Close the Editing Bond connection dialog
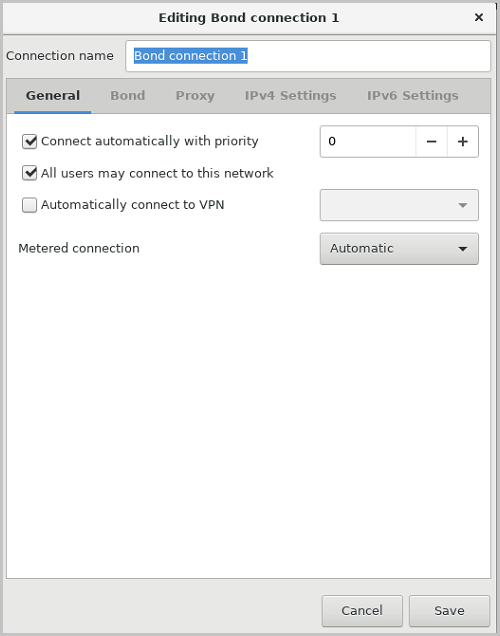This screenshot has height=636, width=500. click(479, 17)
